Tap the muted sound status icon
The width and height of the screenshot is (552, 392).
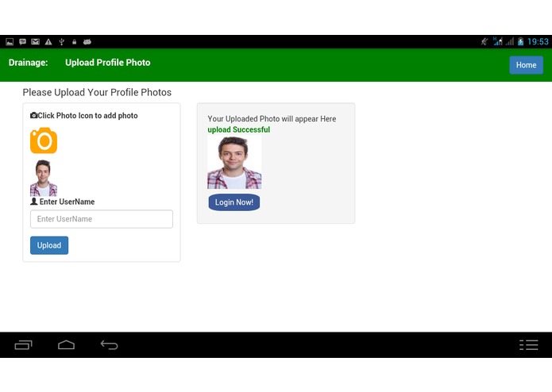pos(484,41)
